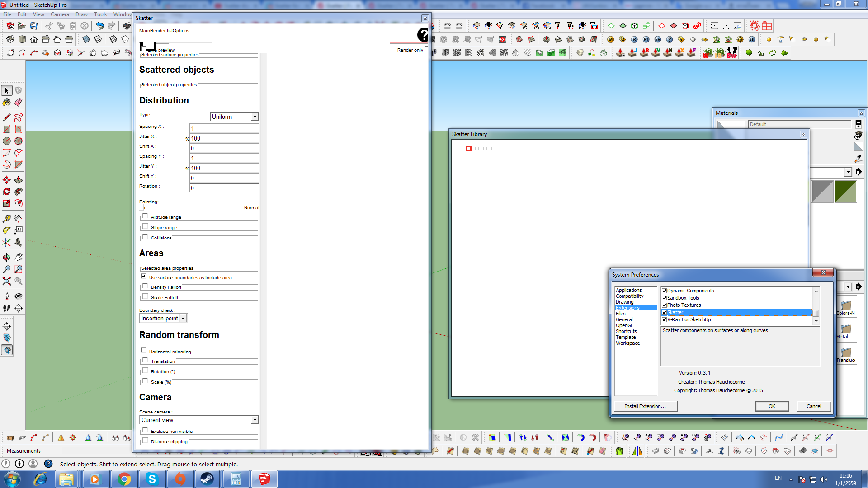Click Install Extension button
The image size is (868, 488).
tap(646, 406)
